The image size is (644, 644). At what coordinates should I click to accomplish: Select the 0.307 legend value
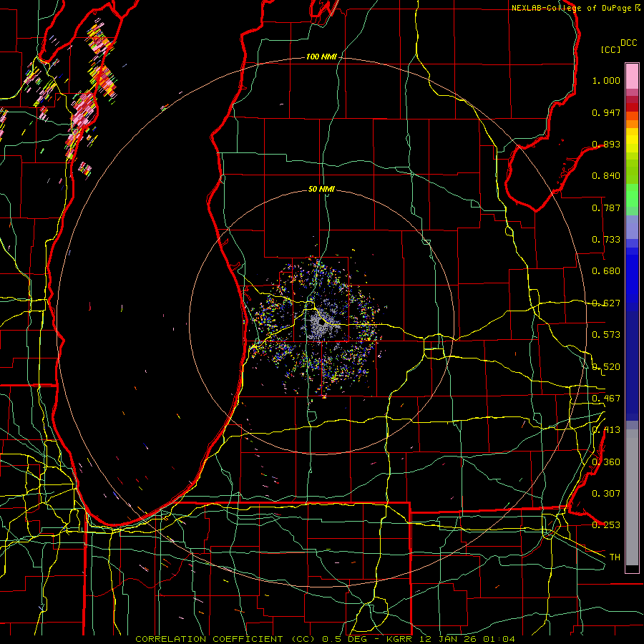(606, 494)
